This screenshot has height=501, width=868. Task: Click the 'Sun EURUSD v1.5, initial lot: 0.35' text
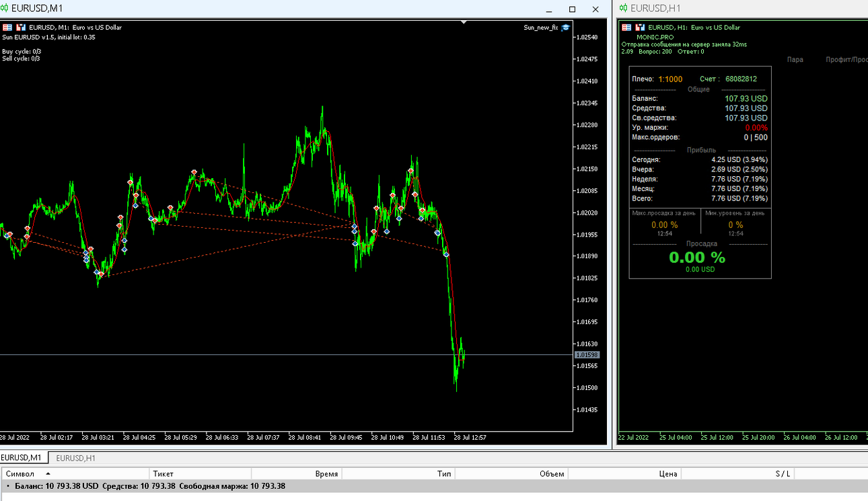(x=49, y=37)
